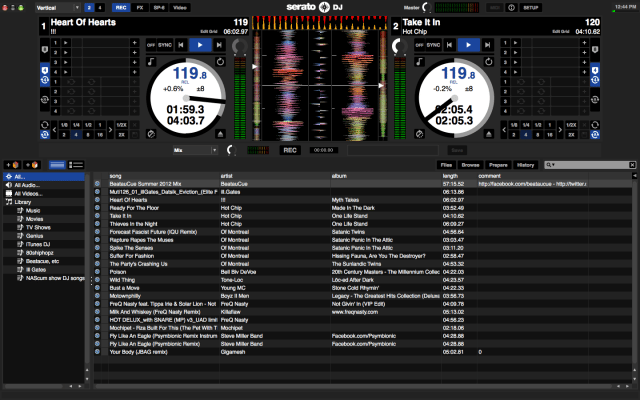The height and width of the screenshot is (400, 640).
Task: Enable SYNC on deck 1
Action: point(165,45)
